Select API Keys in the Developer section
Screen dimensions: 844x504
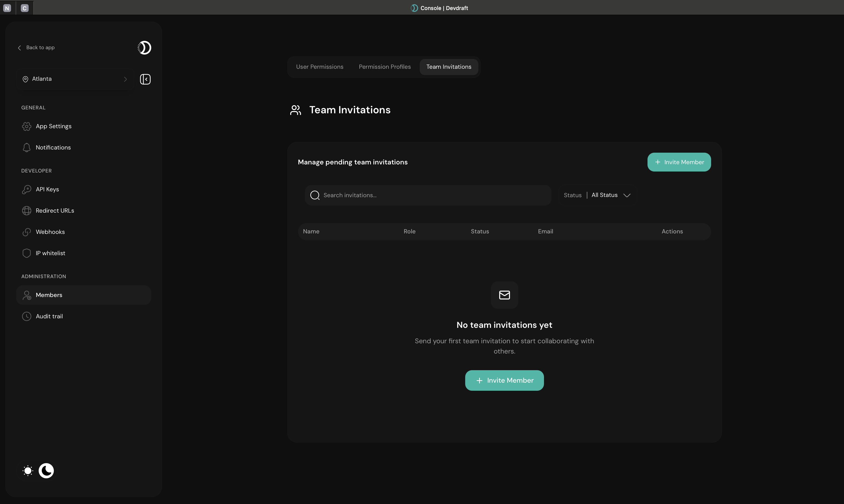pyautogui.click(x=47, y=189)
